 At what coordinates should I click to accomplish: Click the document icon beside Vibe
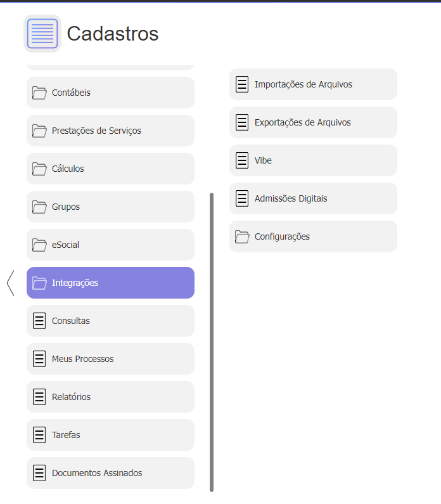(242, 160)
